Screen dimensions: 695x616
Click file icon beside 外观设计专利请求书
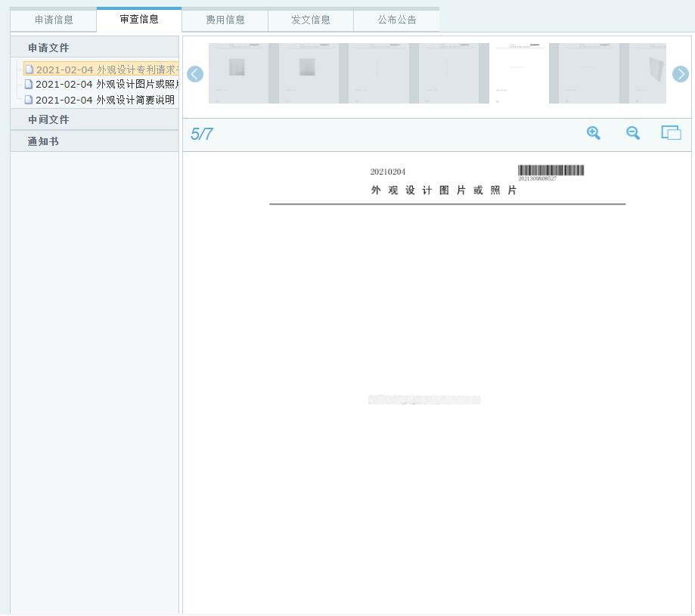click(x=29, y=70)
